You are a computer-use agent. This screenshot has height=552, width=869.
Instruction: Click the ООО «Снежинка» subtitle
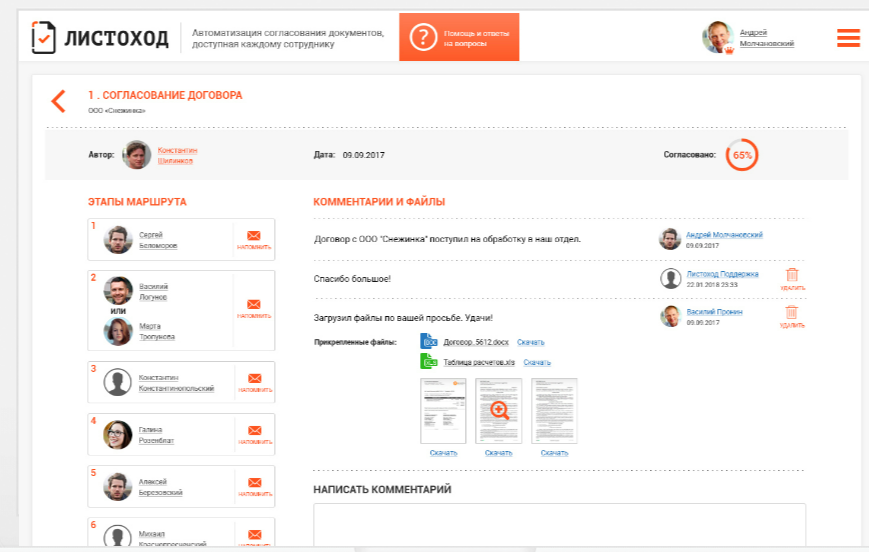[x=116, y=111]
